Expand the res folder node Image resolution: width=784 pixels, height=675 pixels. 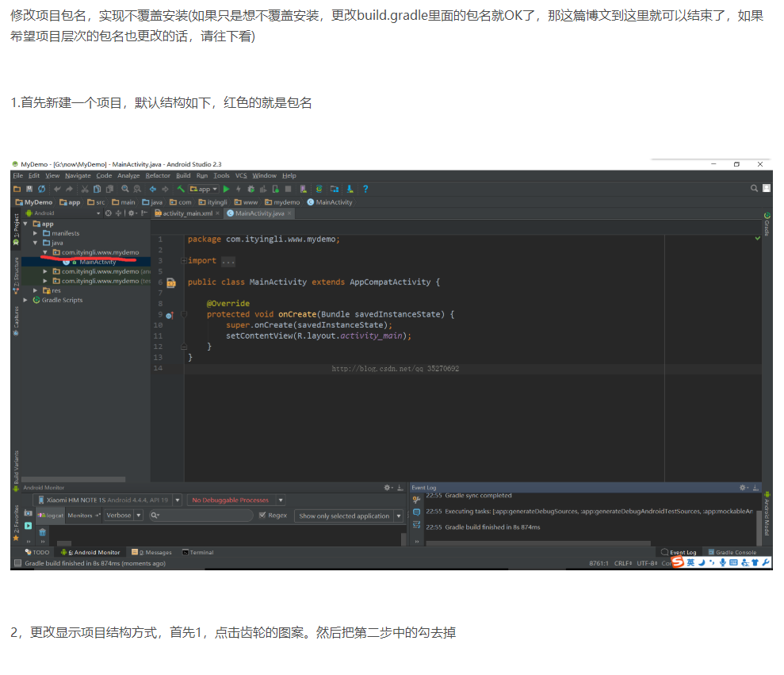36,290
